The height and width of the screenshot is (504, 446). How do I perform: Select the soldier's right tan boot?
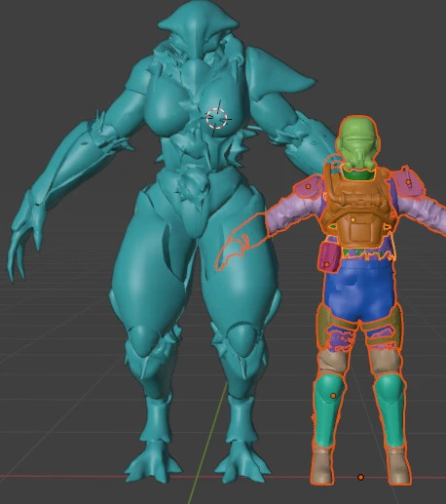(398, 465)
